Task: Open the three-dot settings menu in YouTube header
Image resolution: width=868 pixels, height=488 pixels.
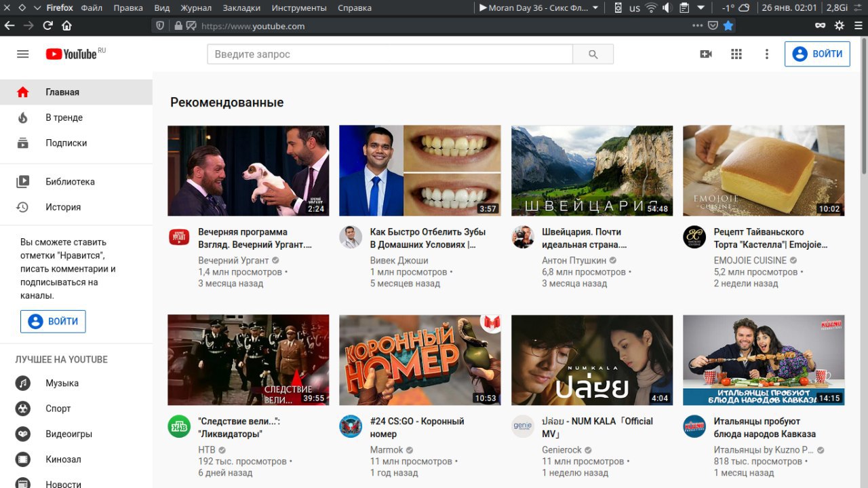Action: click(x=767, y=54)
